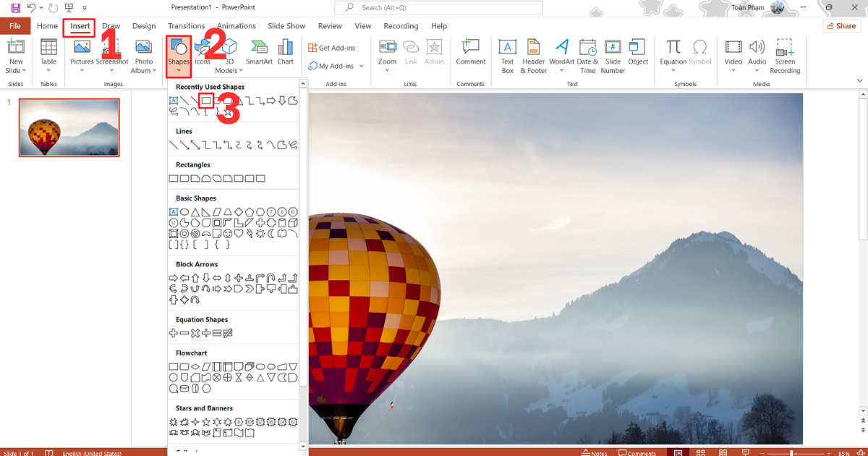
Task: Open Header & Footer settings
Action: coord(533,54)
